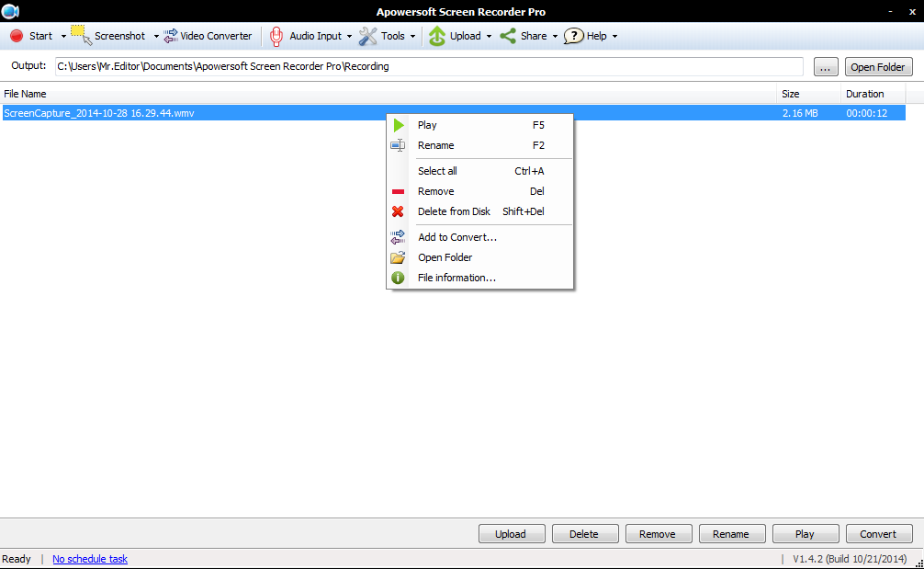Click the Tools wrench icon
Viewport: 924px width, 569px height.
click(367, 36)
